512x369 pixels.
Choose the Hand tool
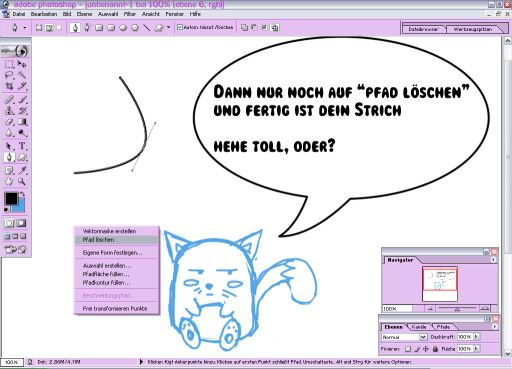[9, 182]
